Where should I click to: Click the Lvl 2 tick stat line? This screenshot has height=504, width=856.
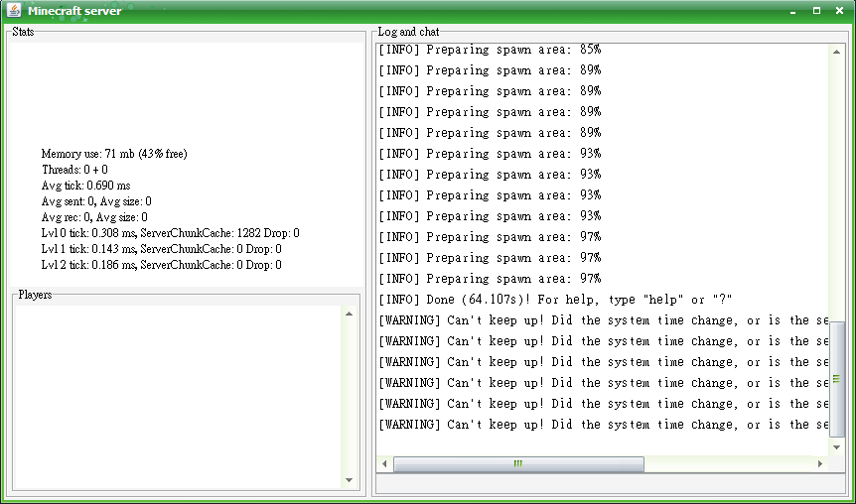[162, 265]
